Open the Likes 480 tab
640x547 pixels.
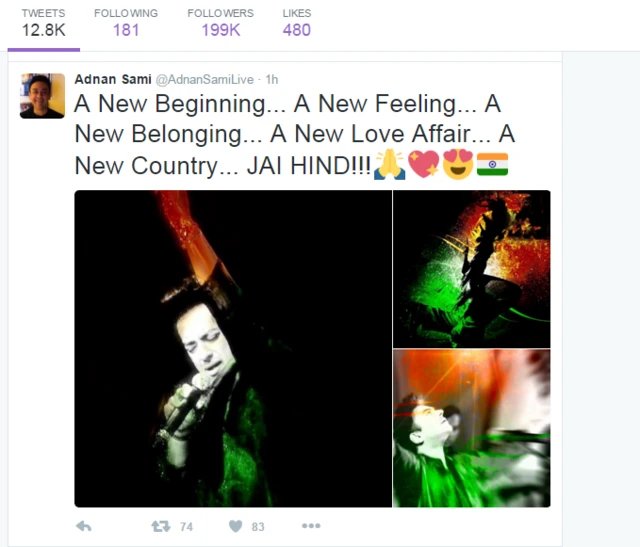tap(297, 24)
